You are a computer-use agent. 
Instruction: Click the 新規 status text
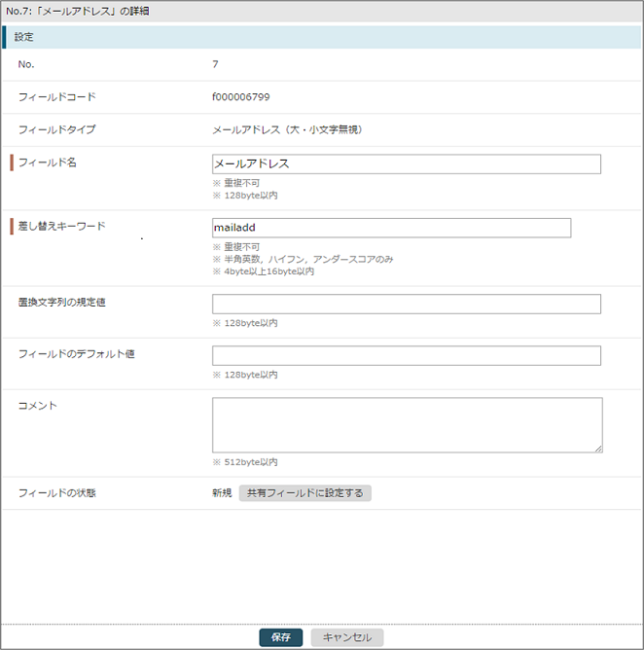pyautogui.click(x=222, y=493)
